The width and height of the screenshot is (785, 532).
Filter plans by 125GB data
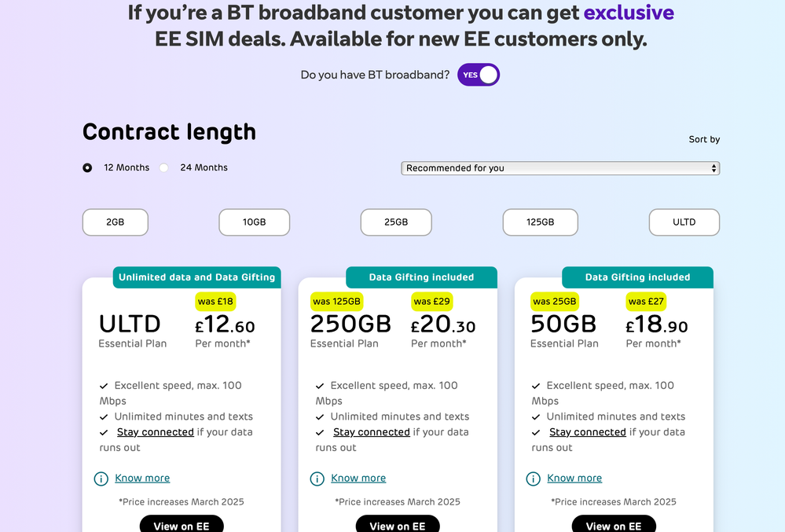(540, 222)
